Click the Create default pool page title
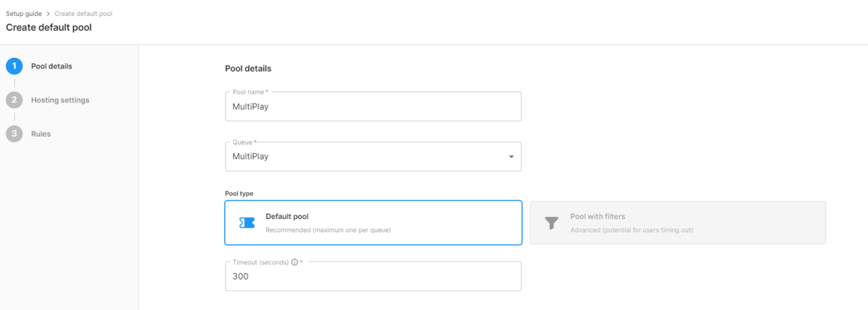This screenshot has width=868, height=310. click(48, 27)
